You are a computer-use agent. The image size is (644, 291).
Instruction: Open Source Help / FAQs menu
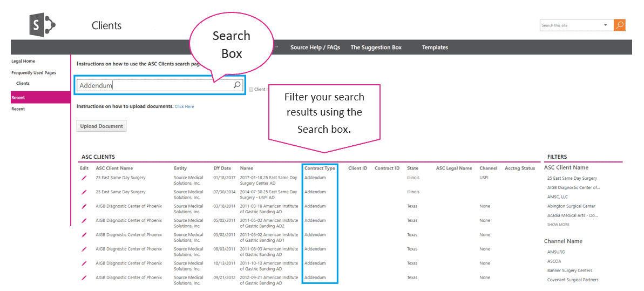coord(315,48)
